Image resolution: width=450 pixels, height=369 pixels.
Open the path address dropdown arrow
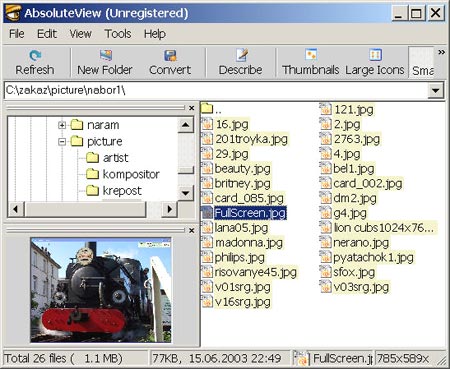(435, 90)
